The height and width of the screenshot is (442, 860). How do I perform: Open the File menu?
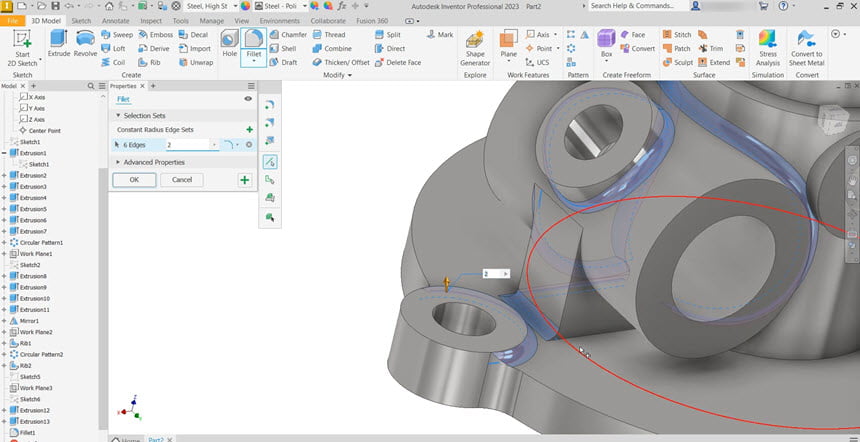[13, 21]
